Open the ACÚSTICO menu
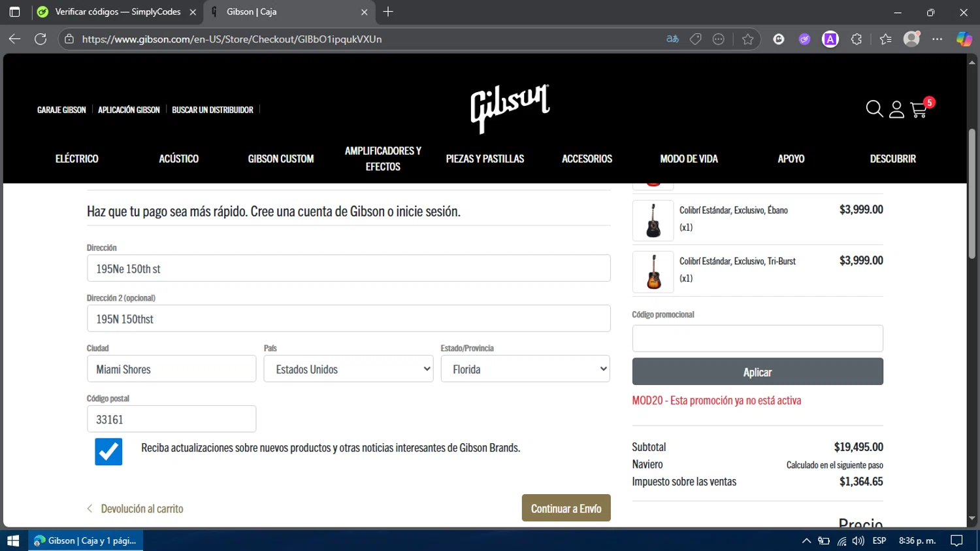This screenshot has height=551, width=980. (x=178, y=159)
